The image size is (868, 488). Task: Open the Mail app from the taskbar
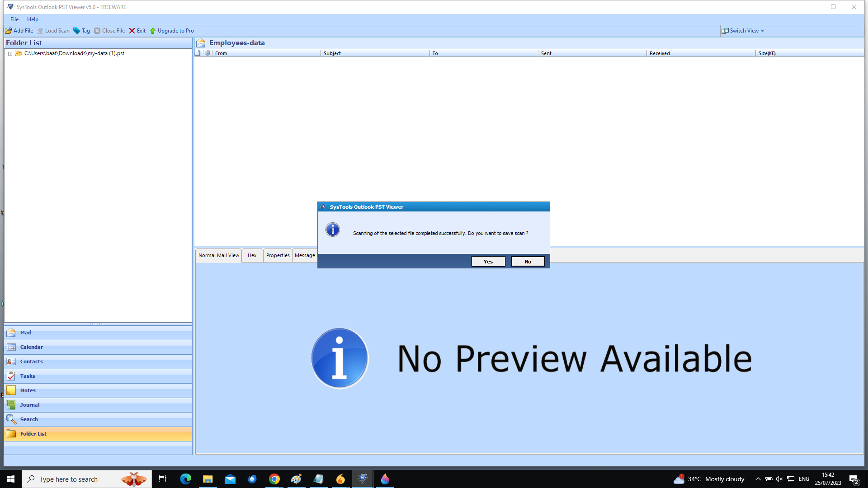click(230, 479)
